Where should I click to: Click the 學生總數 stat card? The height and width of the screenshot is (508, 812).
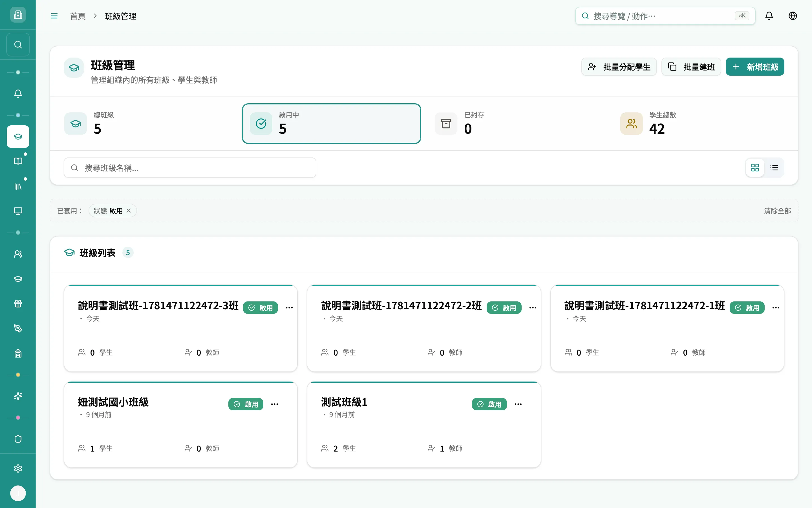pos(702,124)
